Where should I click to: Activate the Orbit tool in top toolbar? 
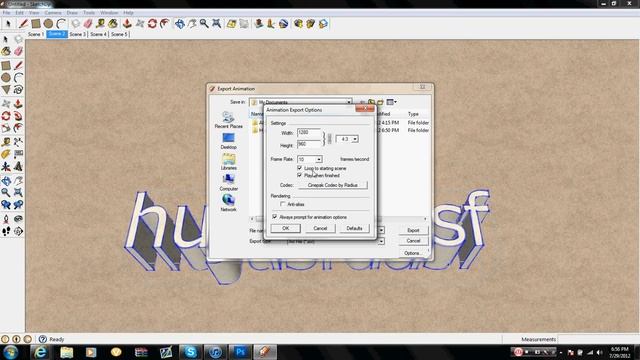pos(180,24)
